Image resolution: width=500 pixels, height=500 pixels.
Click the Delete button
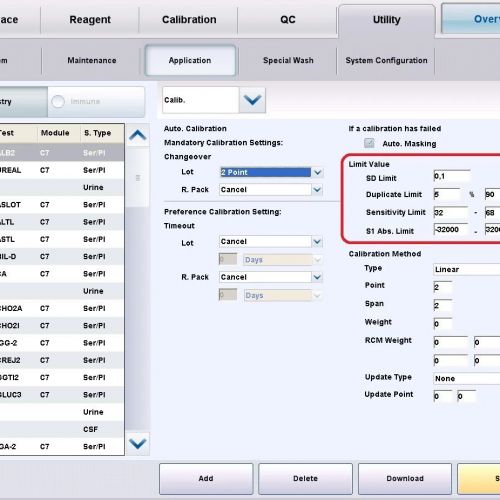(x=305, y=478)
